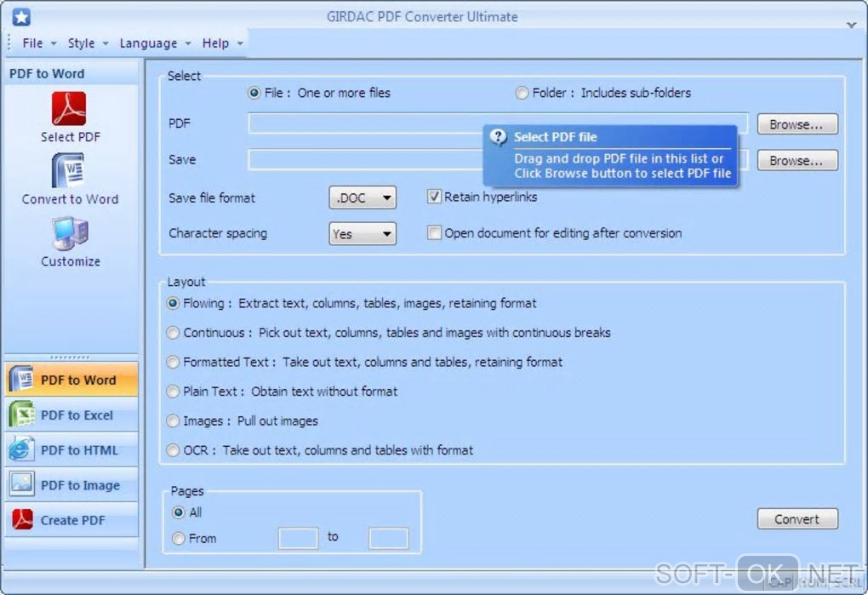Image resolution: width=868 pixels, height=595 pixels.
Task: Click the ending page number field after 'to'
Action: point(389,538)
